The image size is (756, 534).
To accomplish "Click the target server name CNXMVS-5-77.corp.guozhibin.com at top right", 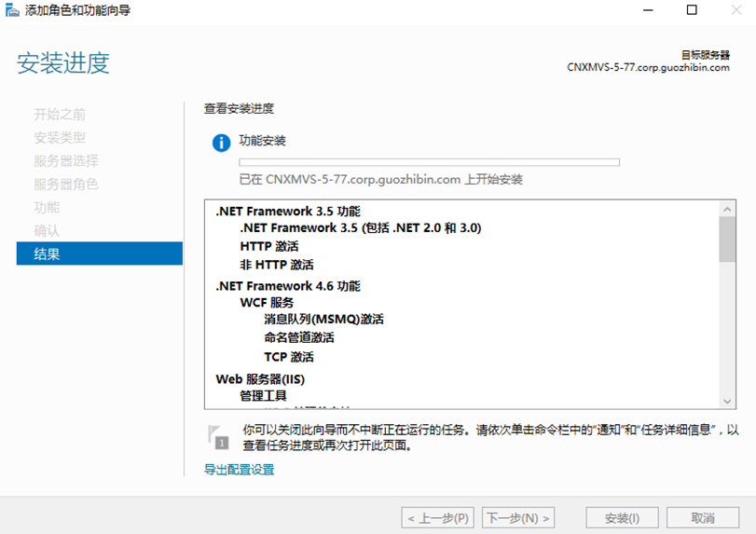I will pyautogui.click(x=648, y=67).
